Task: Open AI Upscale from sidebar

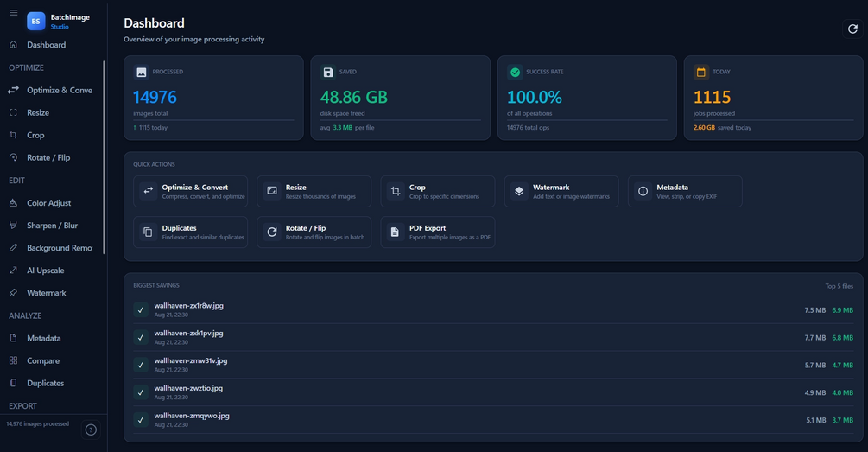Action: pyautogui.click(x=46, y=271)
